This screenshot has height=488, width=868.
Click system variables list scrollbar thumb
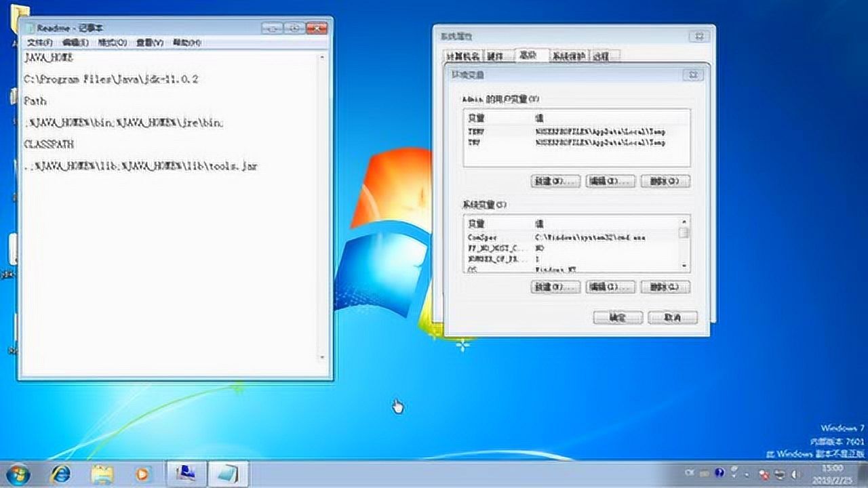coord(684,233)
